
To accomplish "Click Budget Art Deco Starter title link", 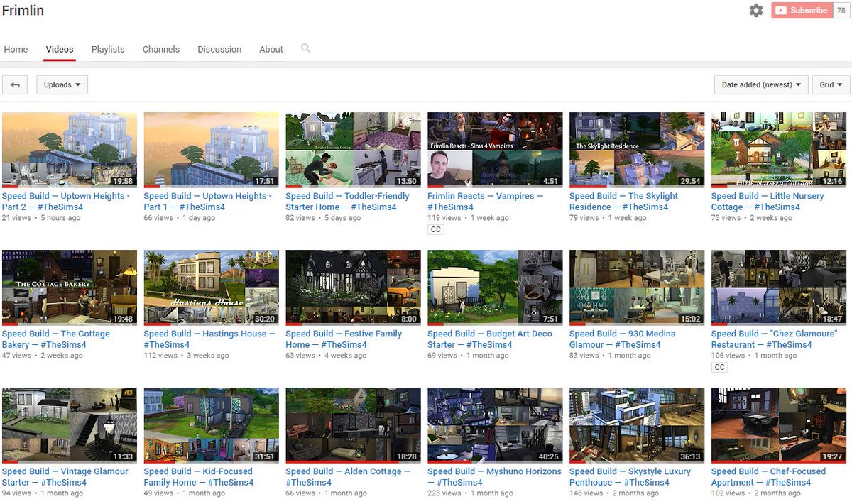I will (x=490, y=339).
